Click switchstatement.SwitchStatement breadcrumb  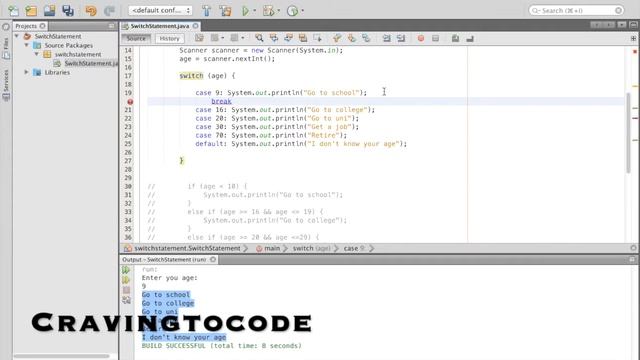[187, 248]
